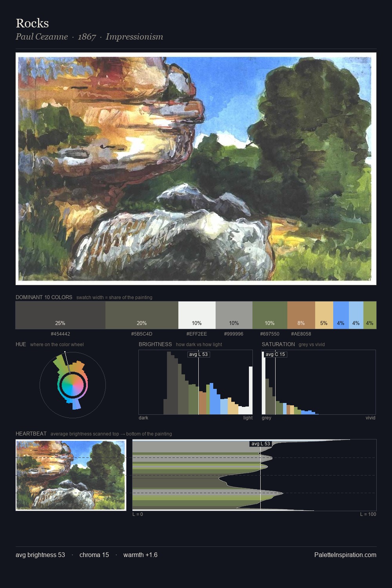Click the style 'Impressionism'
This screenshot has height=588, width=392.
tap(134, 37)
